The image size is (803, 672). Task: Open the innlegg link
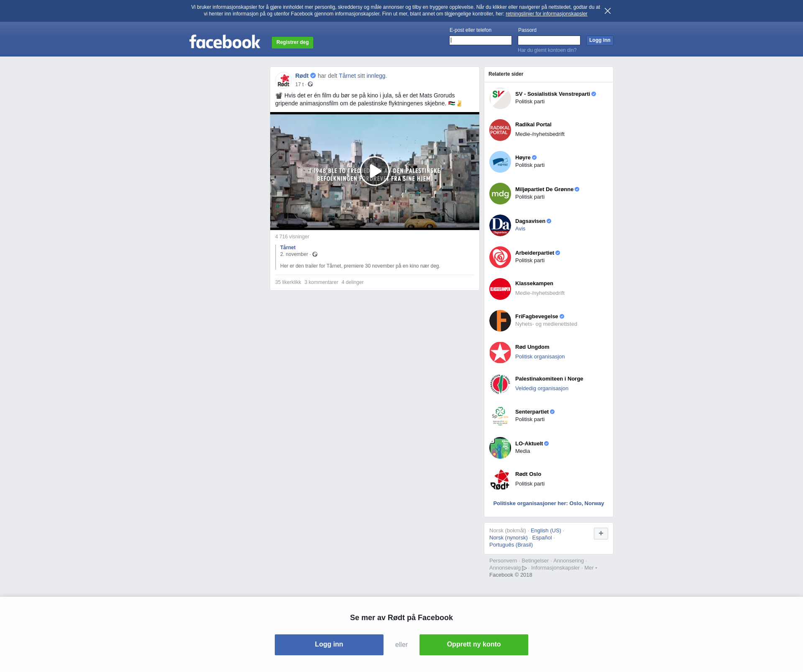click(376, 76)
